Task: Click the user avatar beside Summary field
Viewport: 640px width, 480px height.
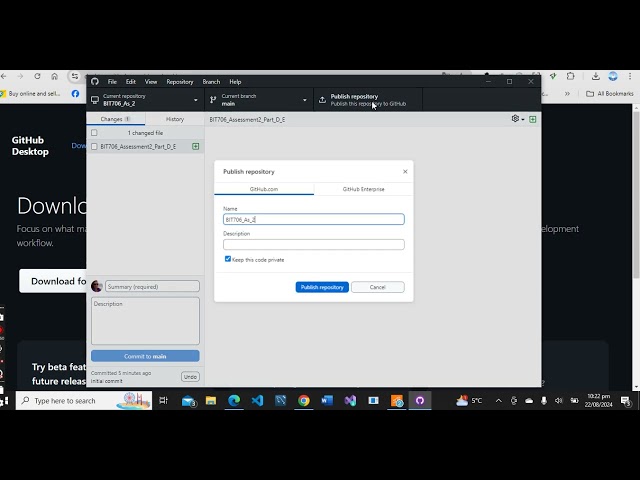Action: click(x=97, y=286)
